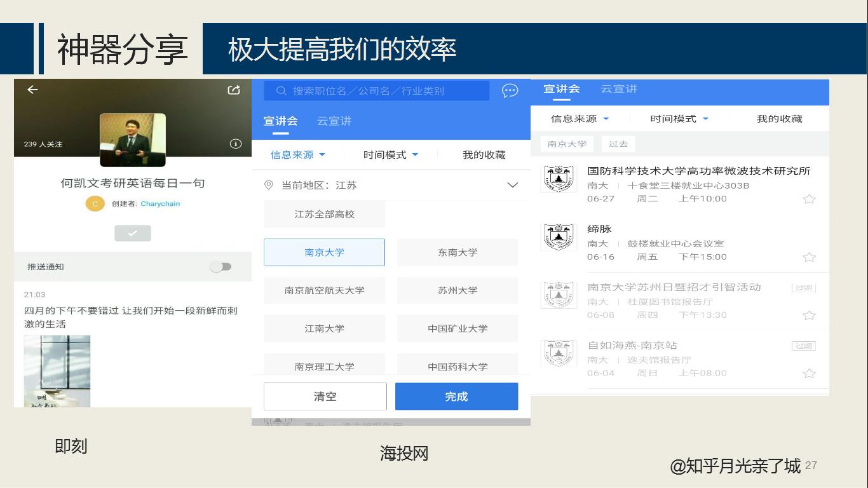Select 东南大学

point(458,252)
